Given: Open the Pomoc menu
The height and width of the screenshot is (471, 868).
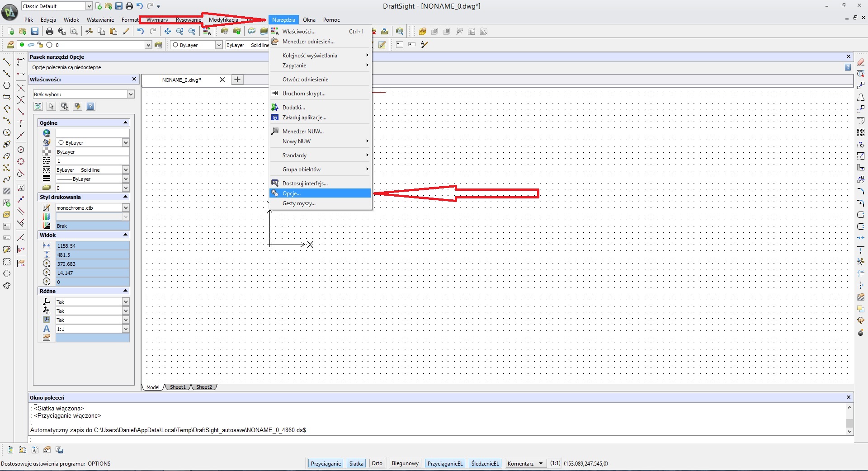Looking at the screenshot, I should coord(331,19).
